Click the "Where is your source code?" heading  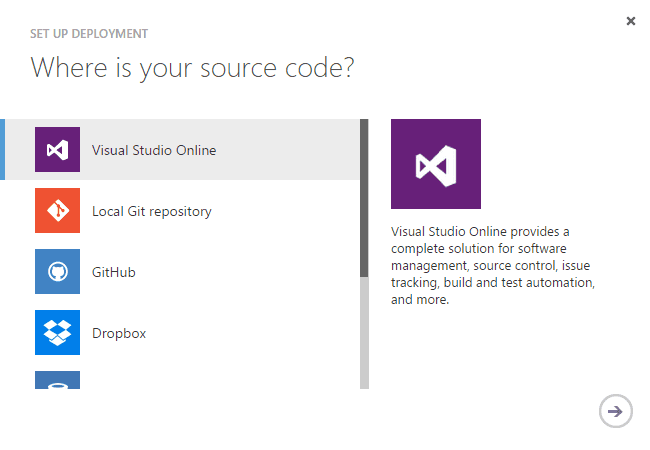(x=194, y=68)
